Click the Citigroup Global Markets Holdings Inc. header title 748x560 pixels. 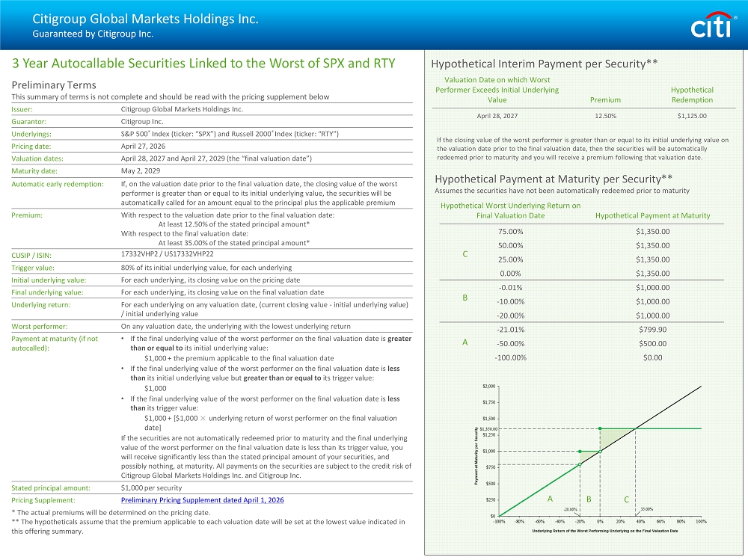pos(145,19)
